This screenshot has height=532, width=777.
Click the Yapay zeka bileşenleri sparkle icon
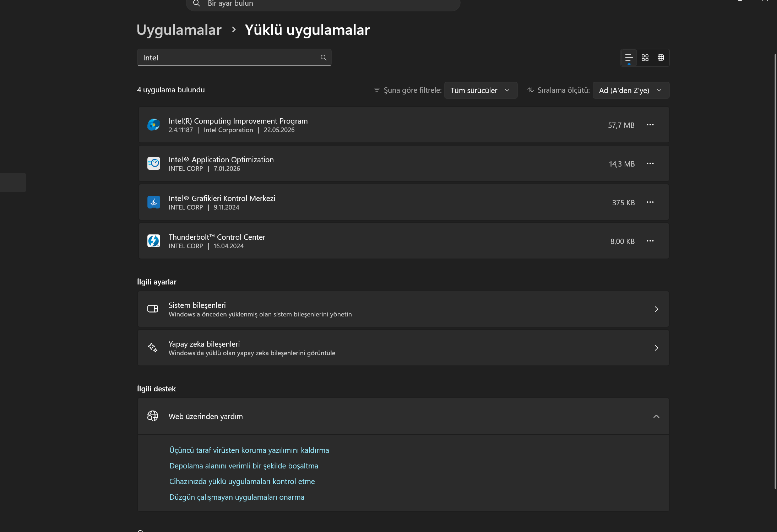pyautogui.click(x=153, y=347)
